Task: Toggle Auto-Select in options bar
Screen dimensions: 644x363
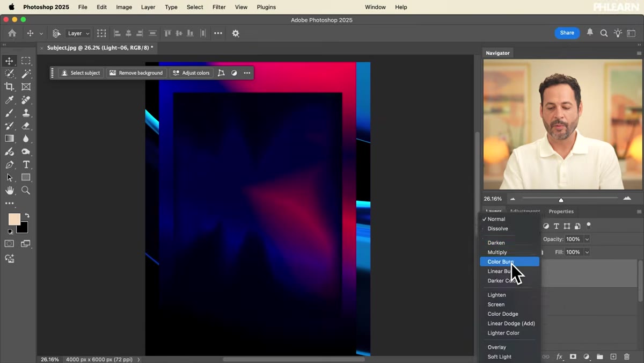Action: (56, 33)
